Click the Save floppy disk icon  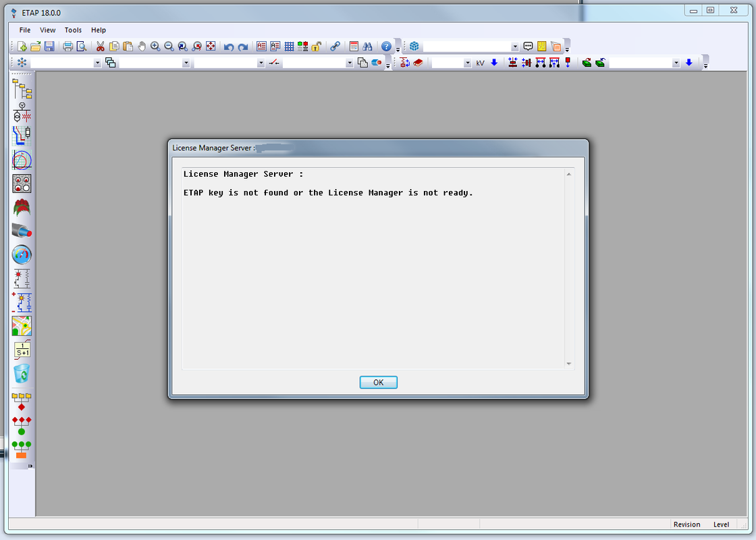(49, 47)
